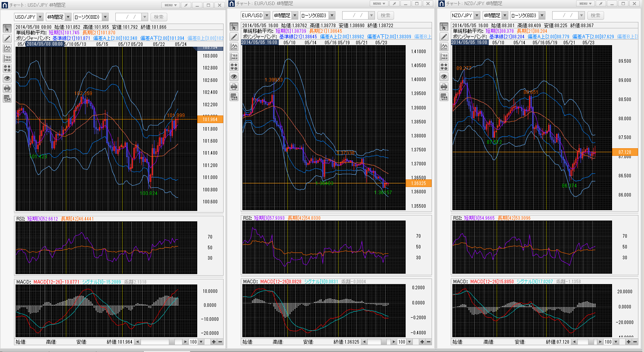Select the cursor tool in USD/JPY chart

pos(7,29)
